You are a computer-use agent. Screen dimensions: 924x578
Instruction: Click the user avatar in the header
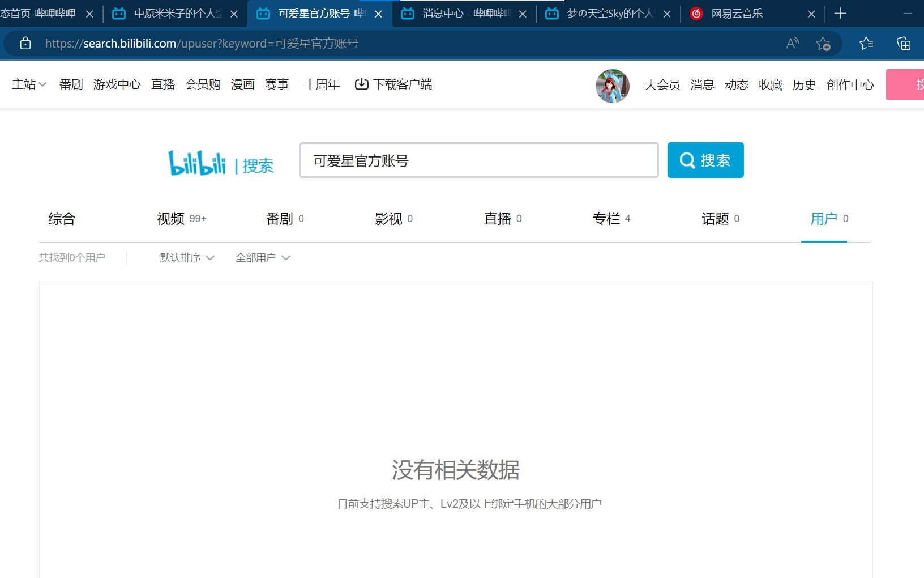point(613,86)
